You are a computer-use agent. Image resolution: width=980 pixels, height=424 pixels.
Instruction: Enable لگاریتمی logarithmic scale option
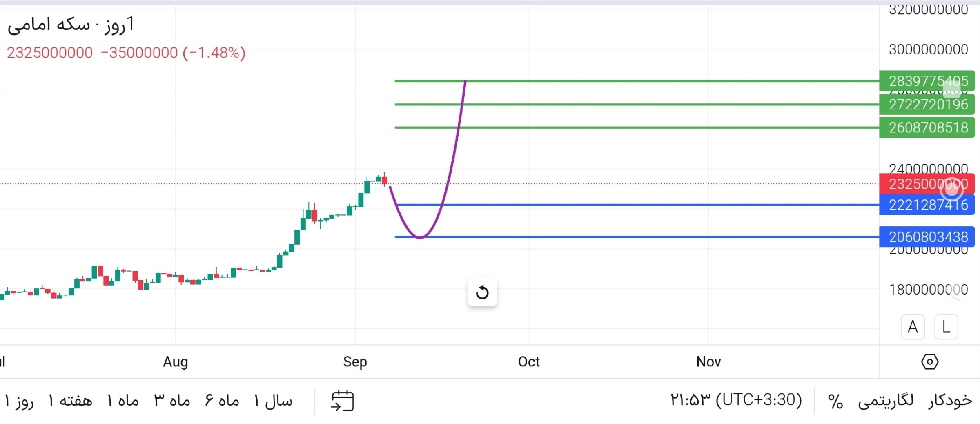click(x=886, y=400)
